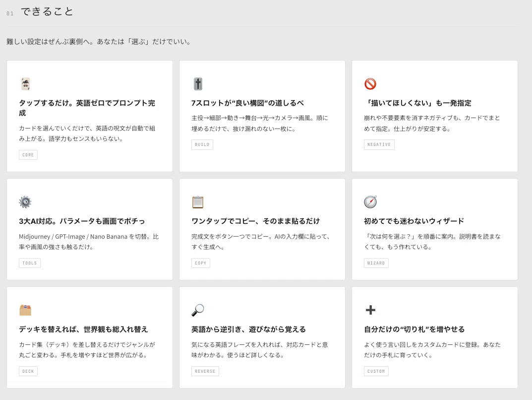Image resolution: width=532 pixels, height=400 pixels.
Task: Click the Midjourney / GPT-Image / Nano Banana description
Action: [x=89, y=241]
